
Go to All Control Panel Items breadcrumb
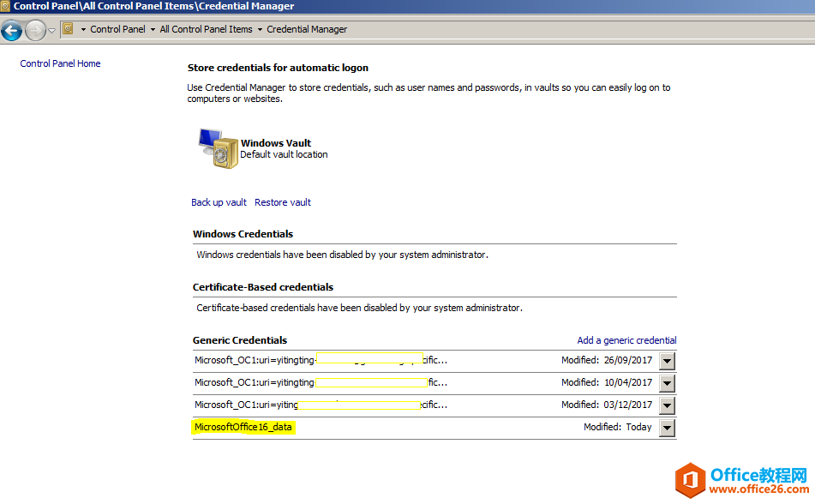(x=206, y=29)
